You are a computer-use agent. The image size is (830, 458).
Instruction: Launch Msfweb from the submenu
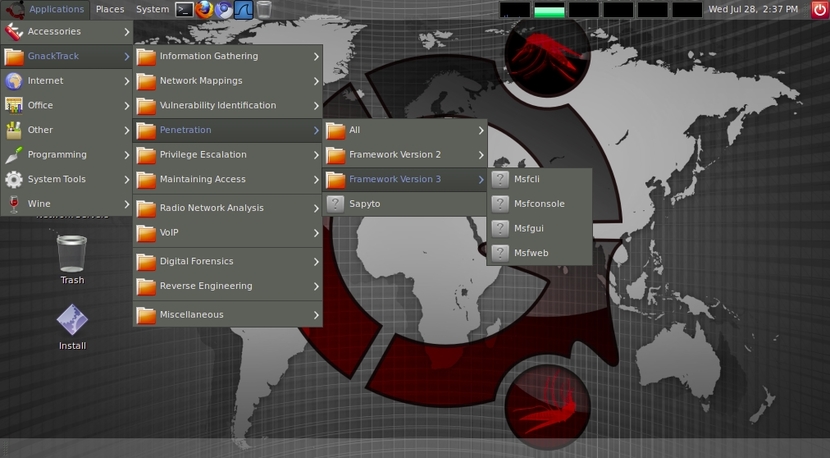pos(539,253)
